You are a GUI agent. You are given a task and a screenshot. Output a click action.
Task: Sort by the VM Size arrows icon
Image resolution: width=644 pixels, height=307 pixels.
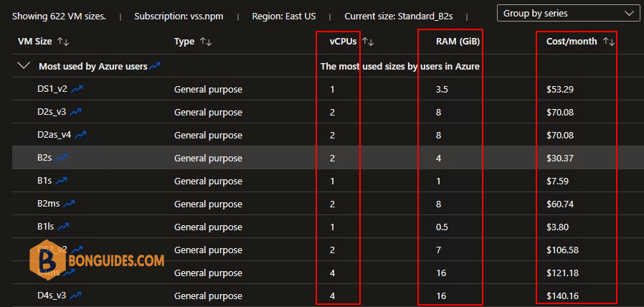(x=63, y=42)
